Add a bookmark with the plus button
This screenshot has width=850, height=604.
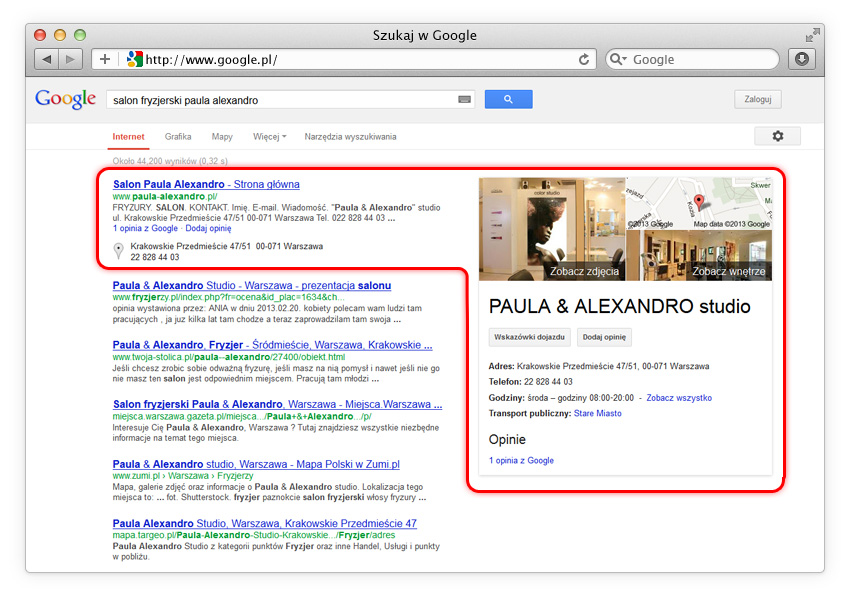tap(105, 59)
